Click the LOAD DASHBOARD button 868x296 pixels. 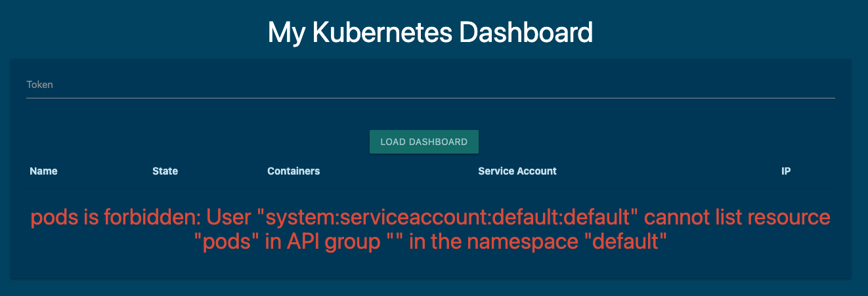pos(424,142)
